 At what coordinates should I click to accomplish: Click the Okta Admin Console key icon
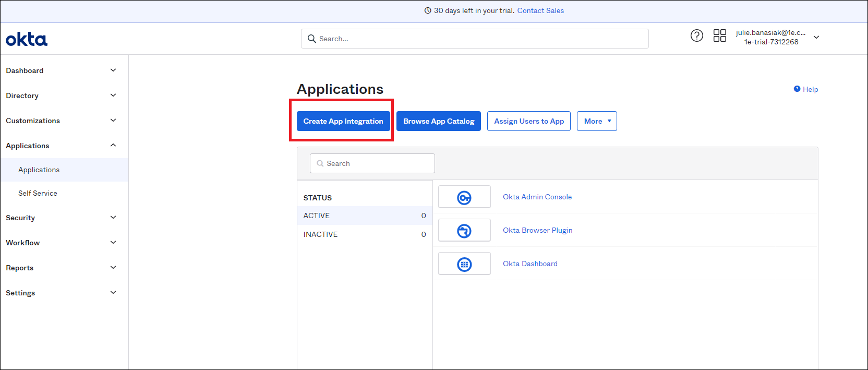[464, 197]
